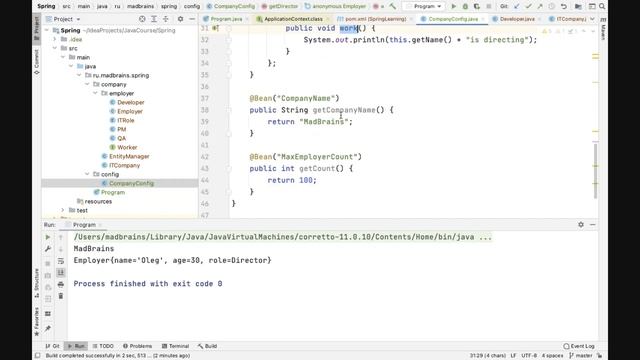The image size is (640, 360).
Task: Open Search Everywhere magnifier icon
Action: pyautogui.click(x=602, y=7)
